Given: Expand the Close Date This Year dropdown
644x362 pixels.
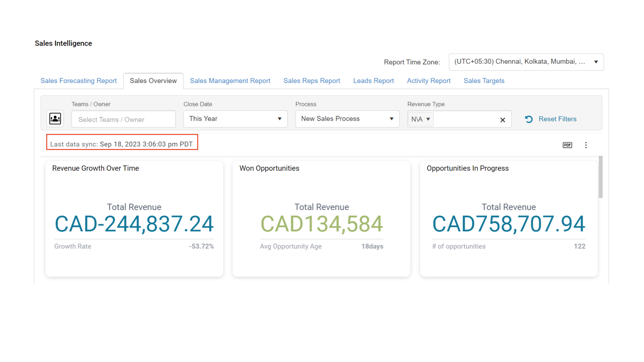Looking at the screenshot, I should [235, 119].
